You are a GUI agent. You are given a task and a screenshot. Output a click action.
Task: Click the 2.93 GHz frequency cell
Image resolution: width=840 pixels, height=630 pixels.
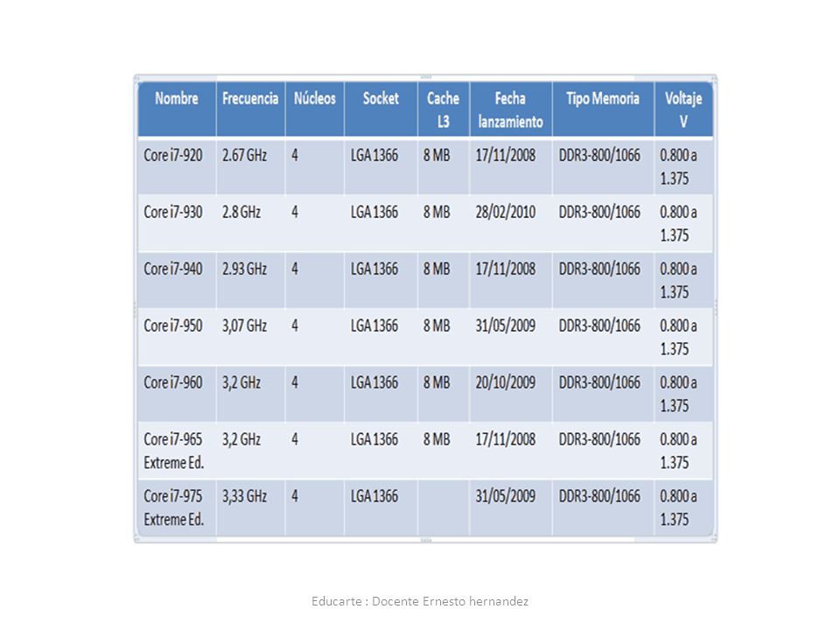click(250, 280)
